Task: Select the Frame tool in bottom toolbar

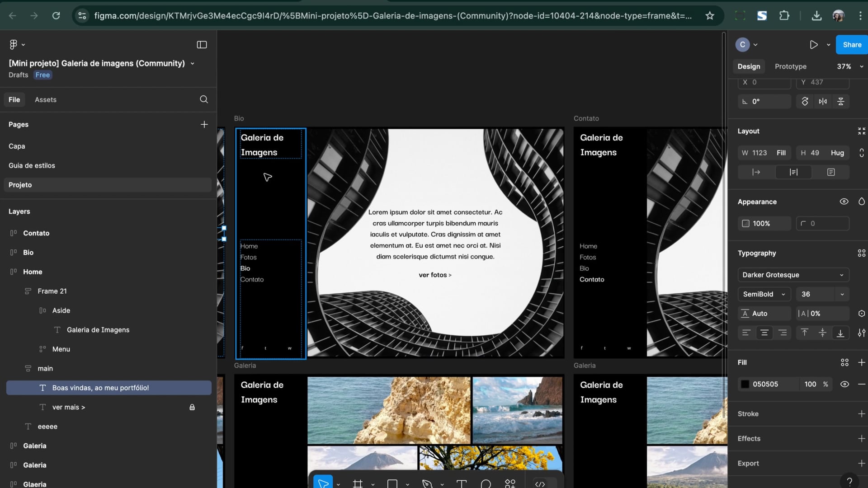Action: (358, 483)
